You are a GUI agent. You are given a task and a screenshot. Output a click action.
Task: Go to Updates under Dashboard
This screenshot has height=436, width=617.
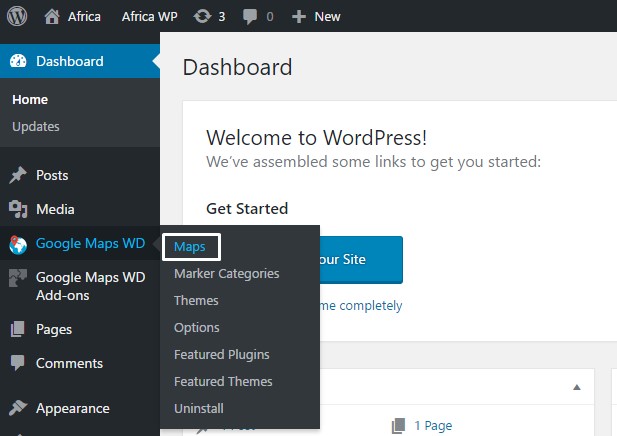pos(36,126)
